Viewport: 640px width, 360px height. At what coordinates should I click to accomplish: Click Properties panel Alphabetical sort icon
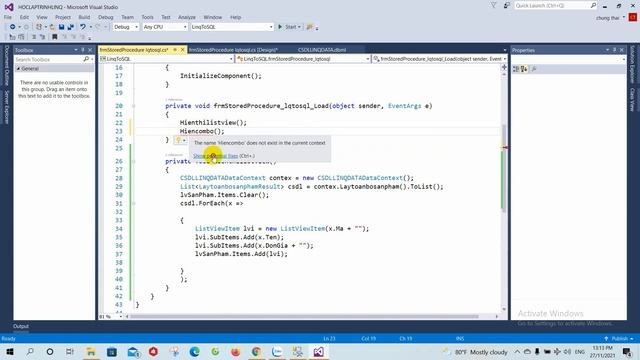click(524, 69)
